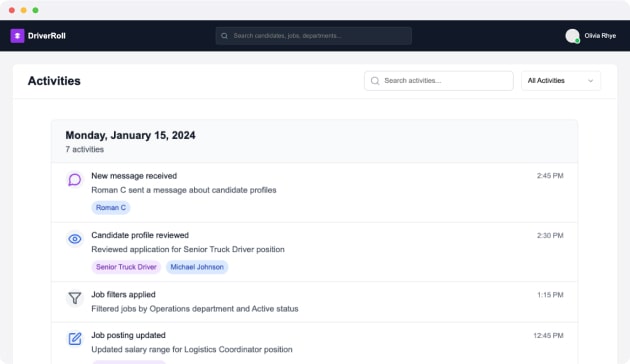Open Olivia Rhye user name menu
The image size is (630, 364).
click(x=600, y=36)
